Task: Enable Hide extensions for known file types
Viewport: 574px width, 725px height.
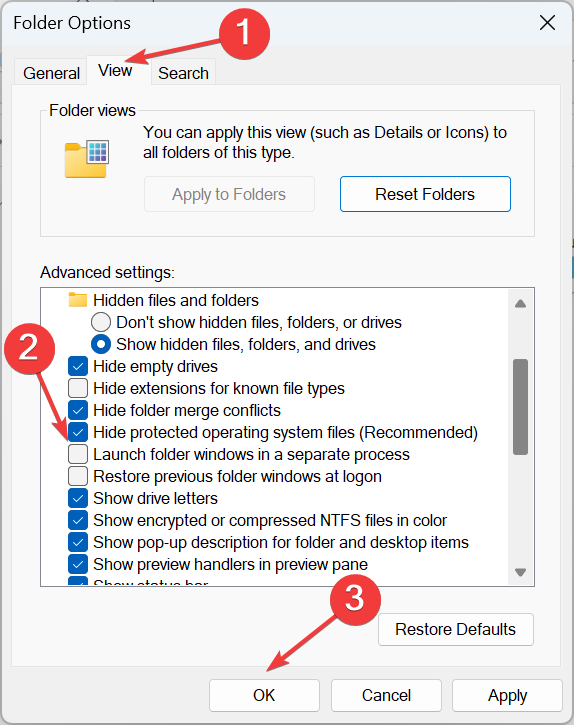Action: tap(78, 388)
